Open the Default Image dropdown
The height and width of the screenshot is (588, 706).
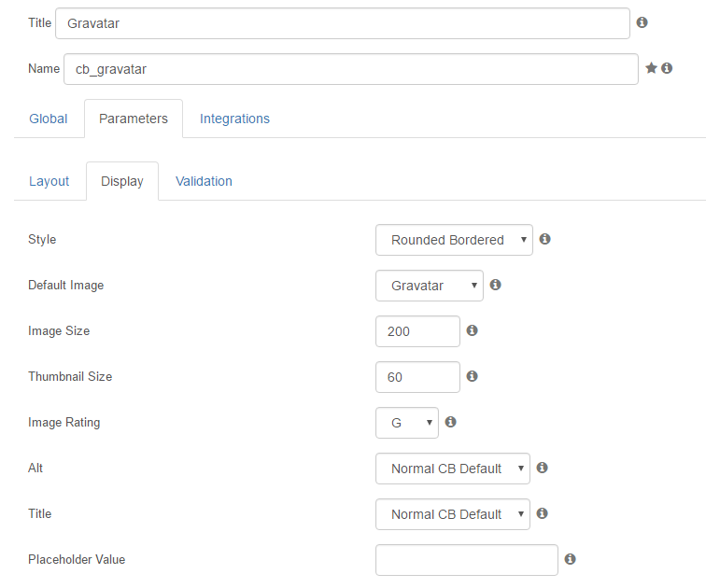pyautogui.click(x=430, y=286)
